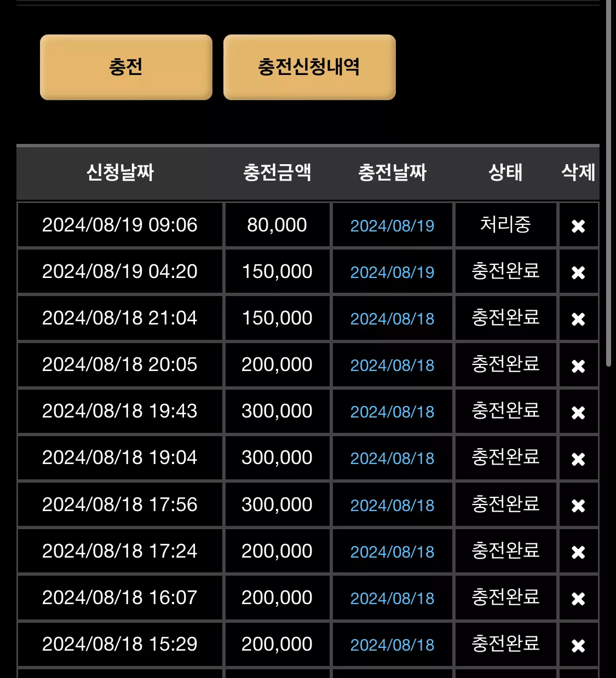Click the 신청날짜 column header

(120, 172)
